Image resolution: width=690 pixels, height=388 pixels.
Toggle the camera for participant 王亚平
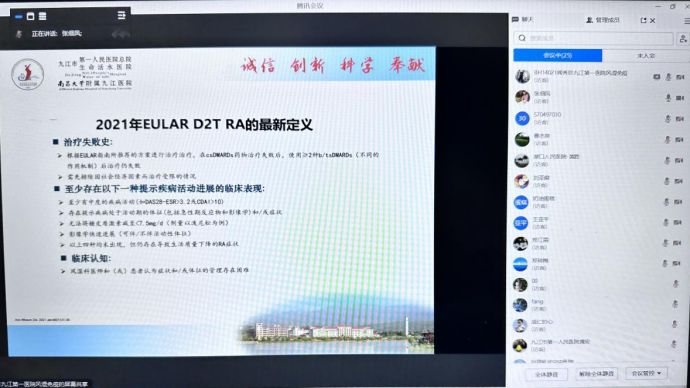[678, 223]
